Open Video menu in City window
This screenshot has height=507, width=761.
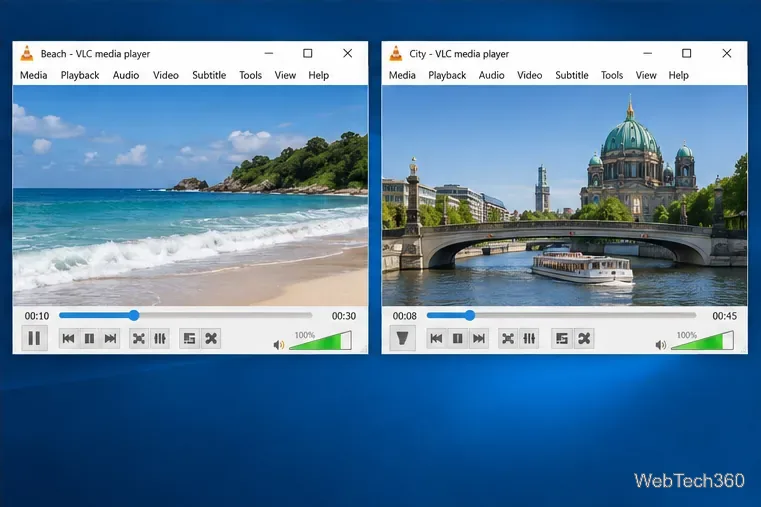click(529, 75)
